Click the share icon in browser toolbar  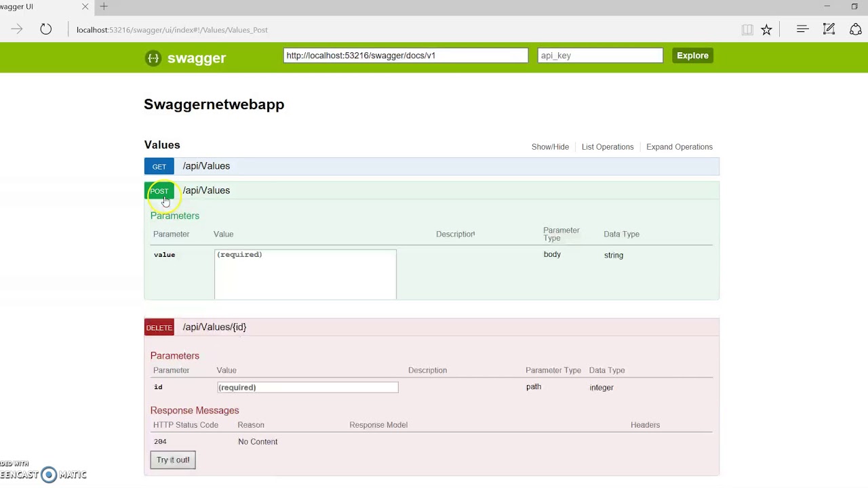856,29
